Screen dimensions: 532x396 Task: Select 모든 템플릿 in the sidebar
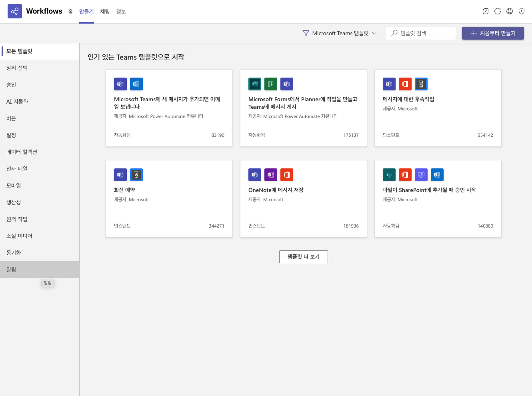click(x=40, y=51)
